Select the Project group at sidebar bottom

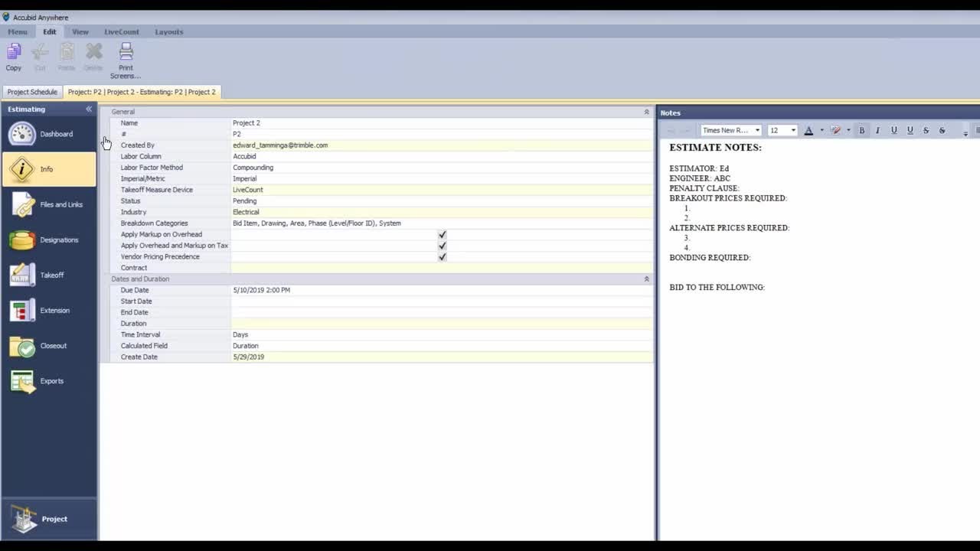tap(49, 519)
